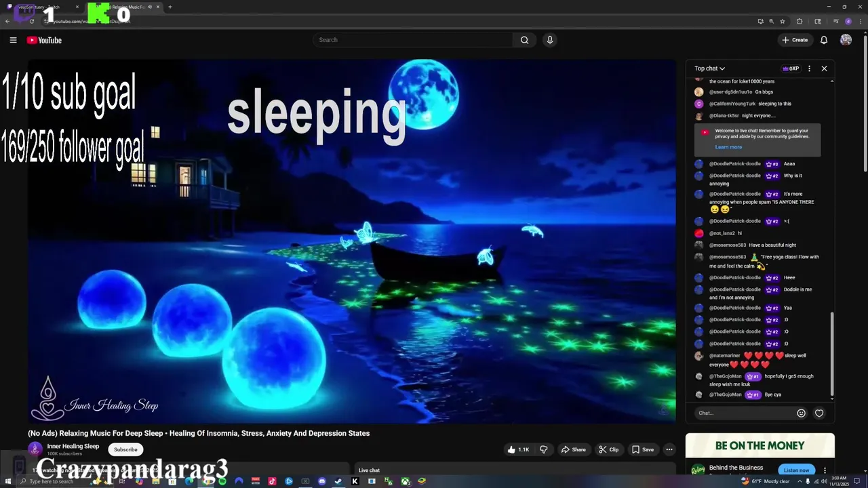The image size is (868, 488).
Task: Go back with browser back arrow
Action: [7, 21]
